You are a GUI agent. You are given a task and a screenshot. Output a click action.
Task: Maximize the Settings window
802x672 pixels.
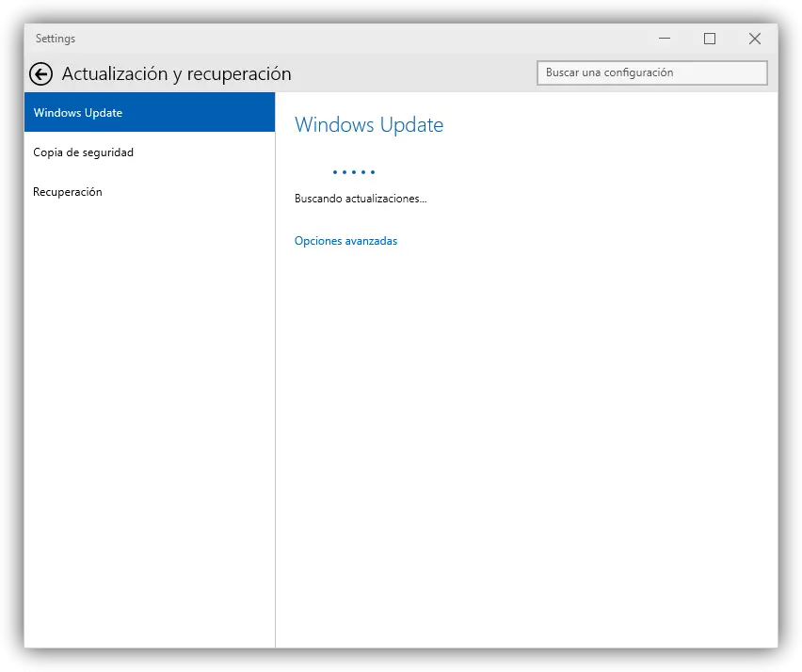(x=710, y=39)
